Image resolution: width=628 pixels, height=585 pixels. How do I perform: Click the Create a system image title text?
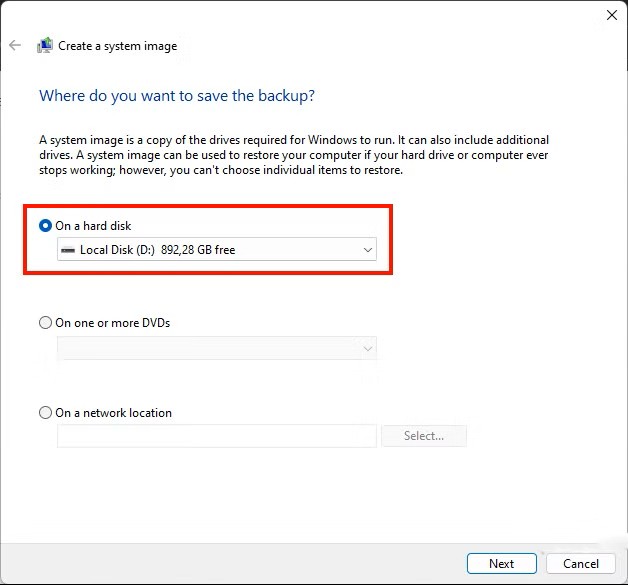(117, 46)
